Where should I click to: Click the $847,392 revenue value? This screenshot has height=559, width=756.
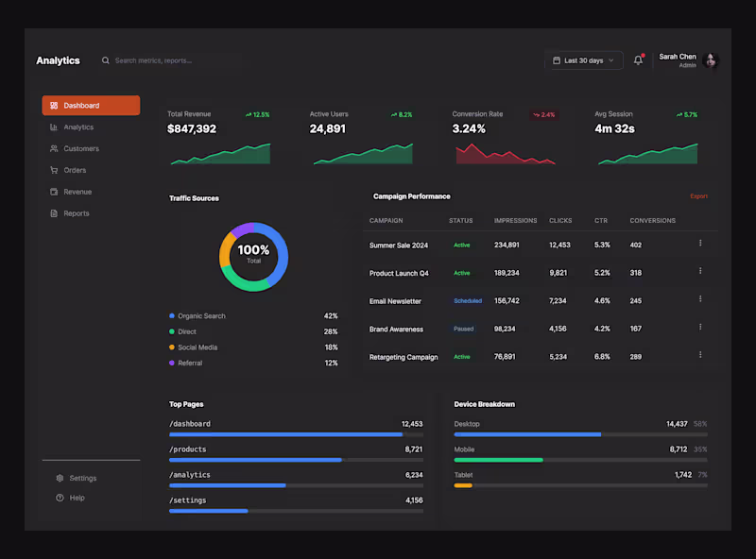(192, 129)
